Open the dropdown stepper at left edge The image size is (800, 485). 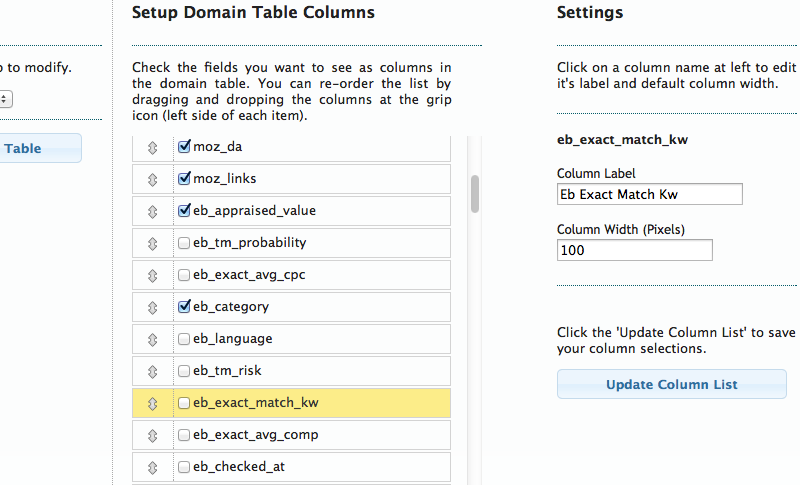coord(5,99)
